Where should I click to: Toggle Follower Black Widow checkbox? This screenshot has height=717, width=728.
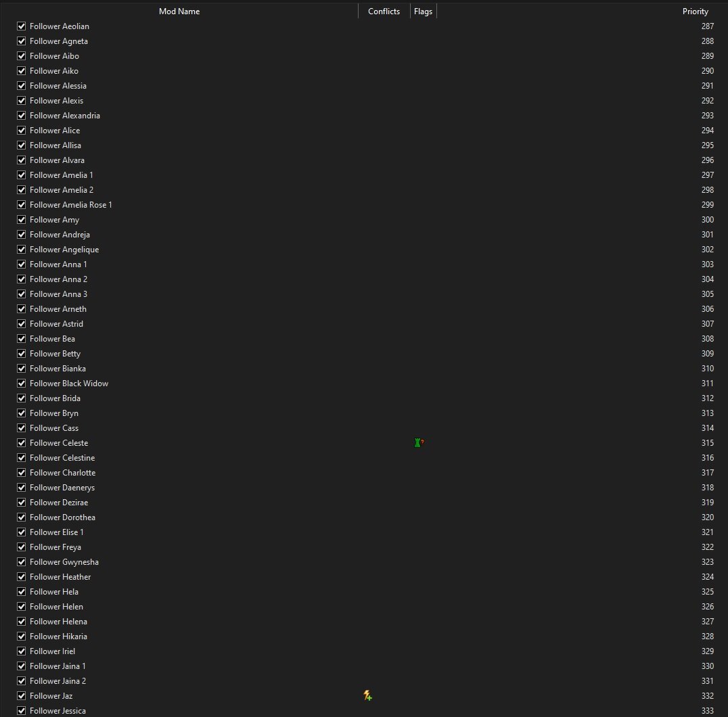point(22,384)
